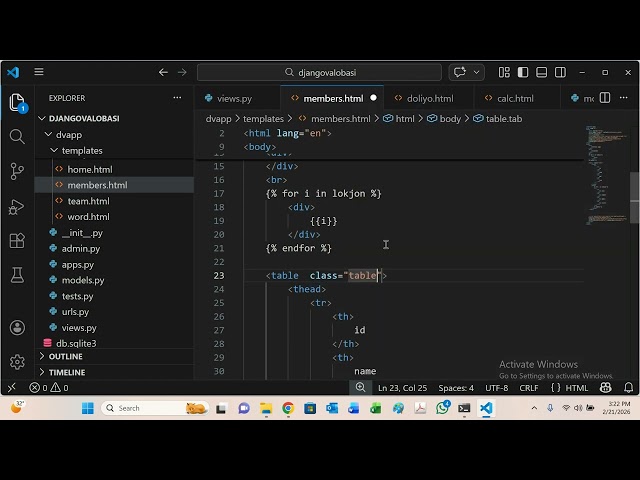Click the body breadcrumb segment
Image resolution: width=640 pixels, height=480 pixels.
pyautogui.click(x=444, y=119)
